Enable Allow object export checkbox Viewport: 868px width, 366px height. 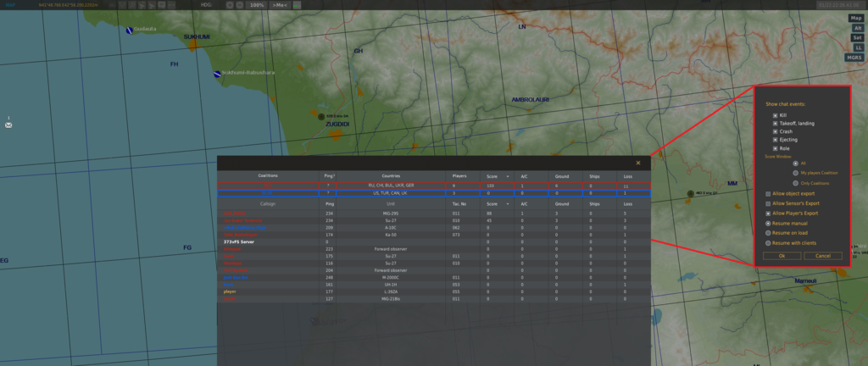768,194
